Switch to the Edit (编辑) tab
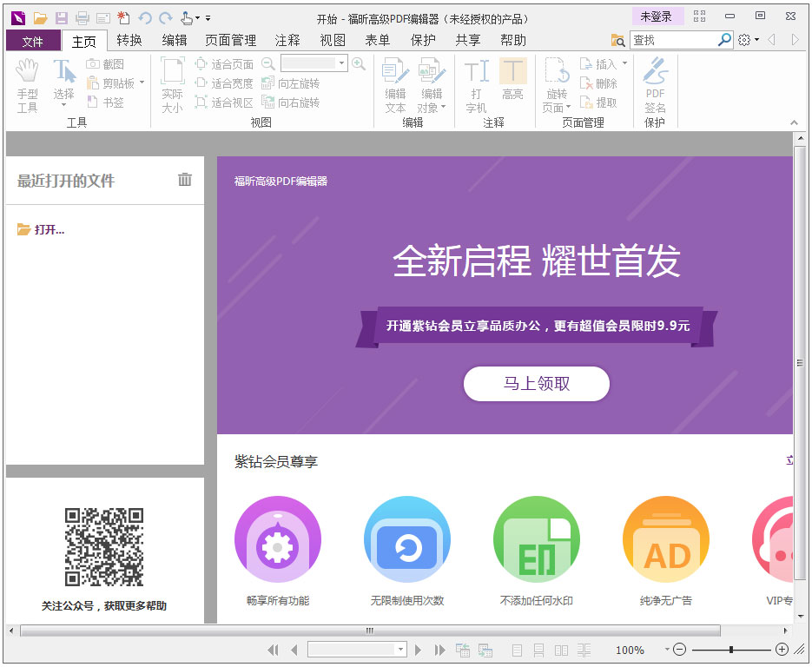This screenshot has width=812, height=667. (x=174, y=41)
